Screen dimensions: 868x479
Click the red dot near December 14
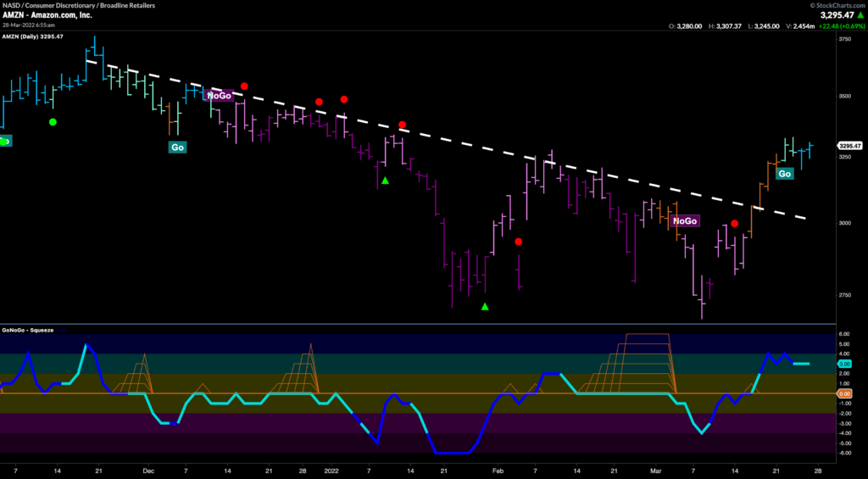pos(244,86)
